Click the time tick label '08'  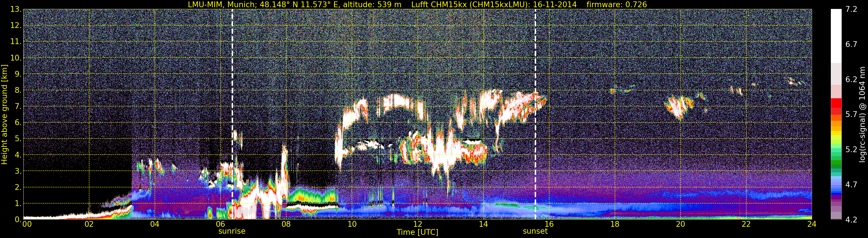[x=286, y=224]
